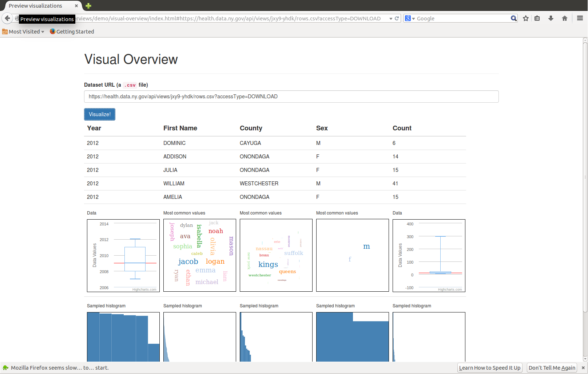Image resolution: width=588 pixels, height=374 pixels.
Task: Click Don't Tell Me Again button
Action: tap(552, 368)
